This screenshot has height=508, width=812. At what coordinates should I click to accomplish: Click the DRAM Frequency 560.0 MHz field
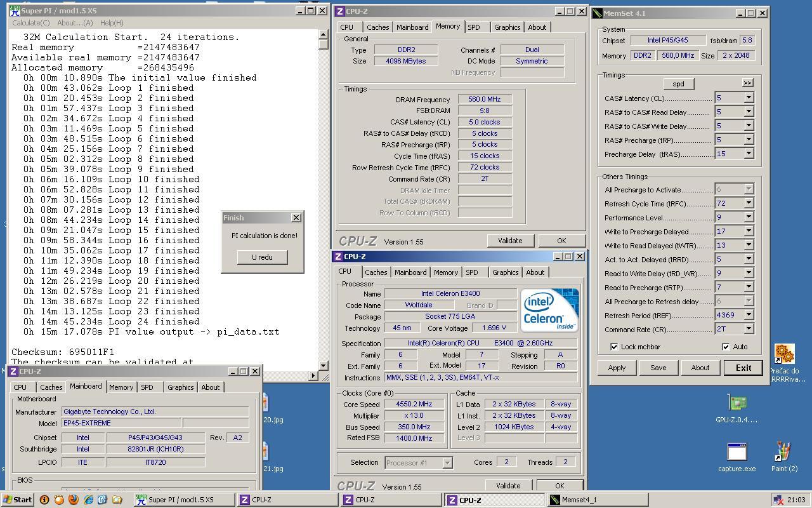[485, 100]
